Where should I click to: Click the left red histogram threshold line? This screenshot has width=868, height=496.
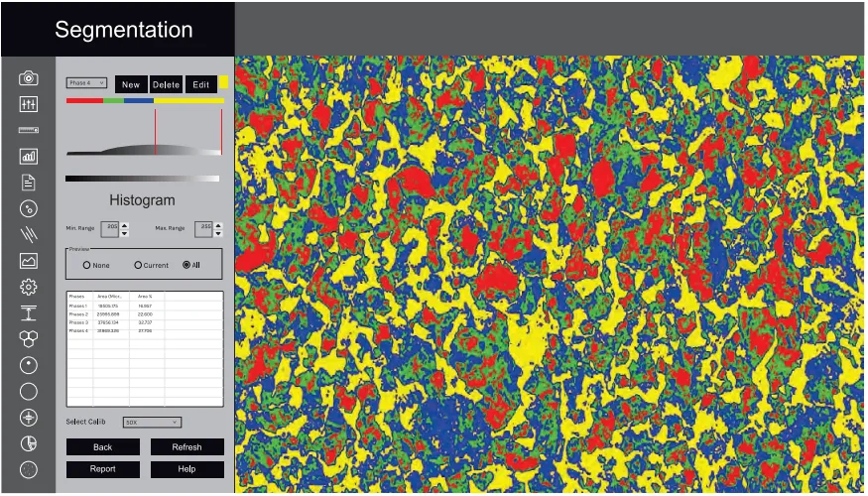point(156,132)
